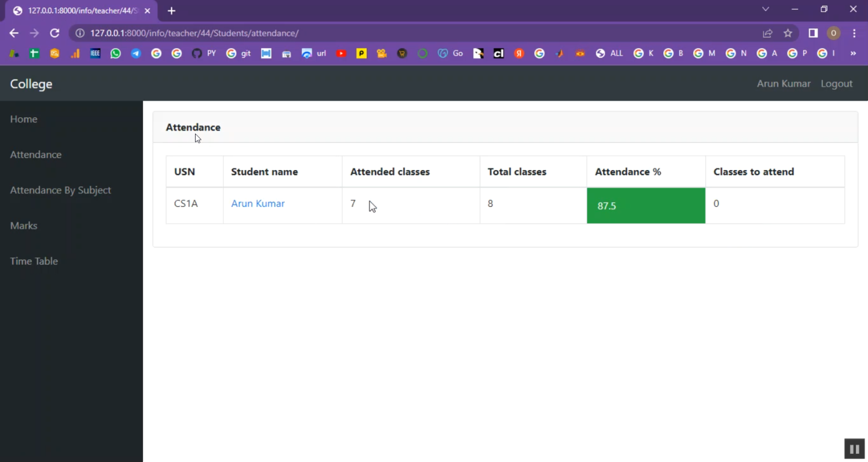Click the IEEE bookmark icon
This screenshot has height=462, width=868.
pyautogui.click(x=95, y=53)
